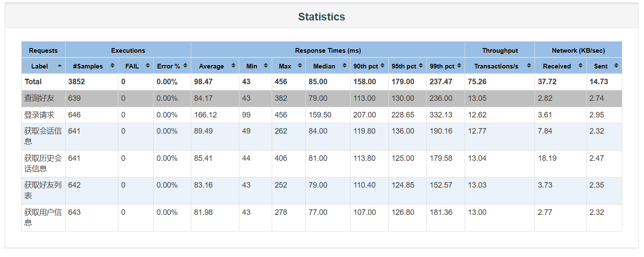Click 获取好友列表 99th pct value 152.57
This screenshot has height=257, width=644.
441,185
